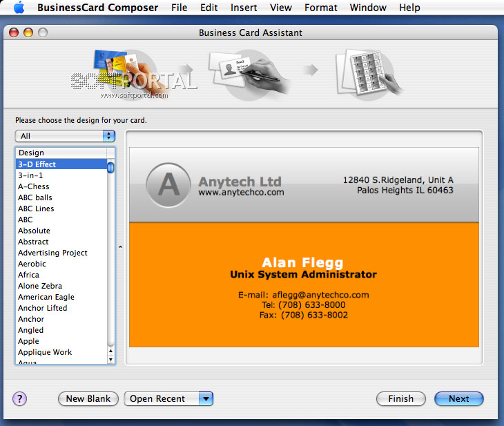Click the design list scrollbar thumb
Viewport: 504px width, 426px height.
point(110,168)
